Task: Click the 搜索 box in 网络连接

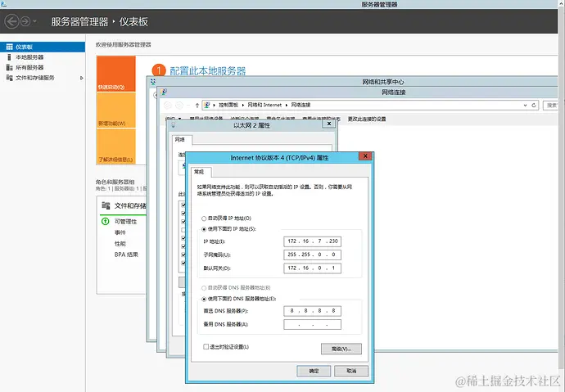Action: (551, 105)
